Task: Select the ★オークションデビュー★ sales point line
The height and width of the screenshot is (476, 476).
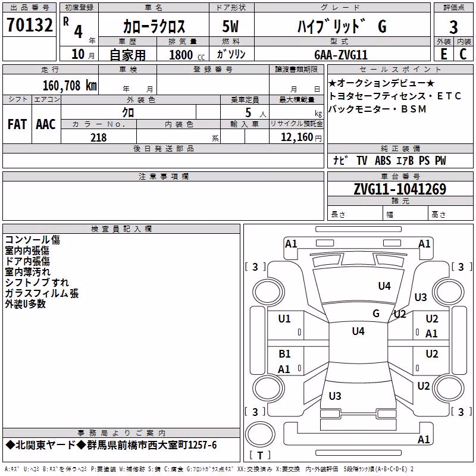Action: tap(381, 83)
